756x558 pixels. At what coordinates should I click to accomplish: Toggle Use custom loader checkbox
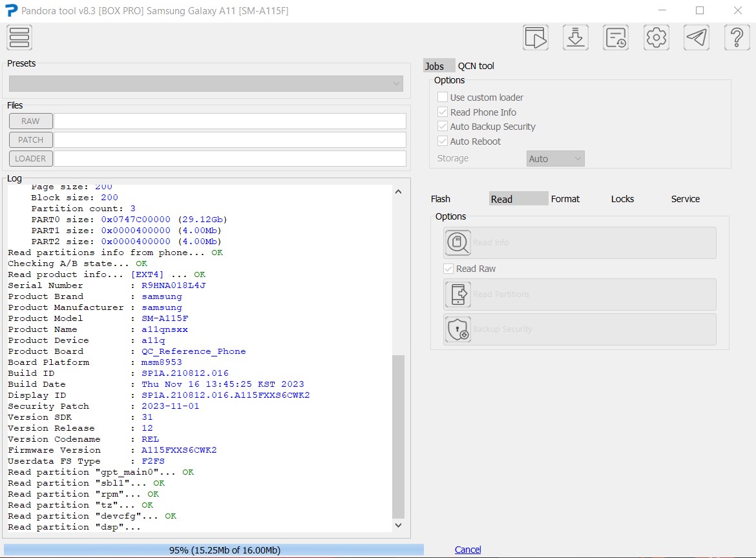(x=442, y=97)
